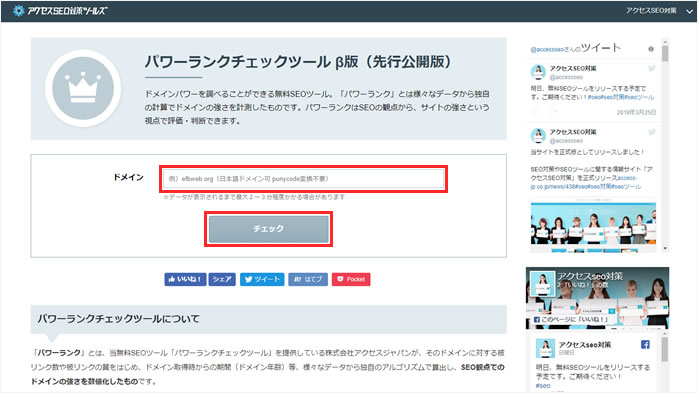This screenshot has width=698, height=393.
Task: Click the first tweet's profile avatar
Action: 538,72
